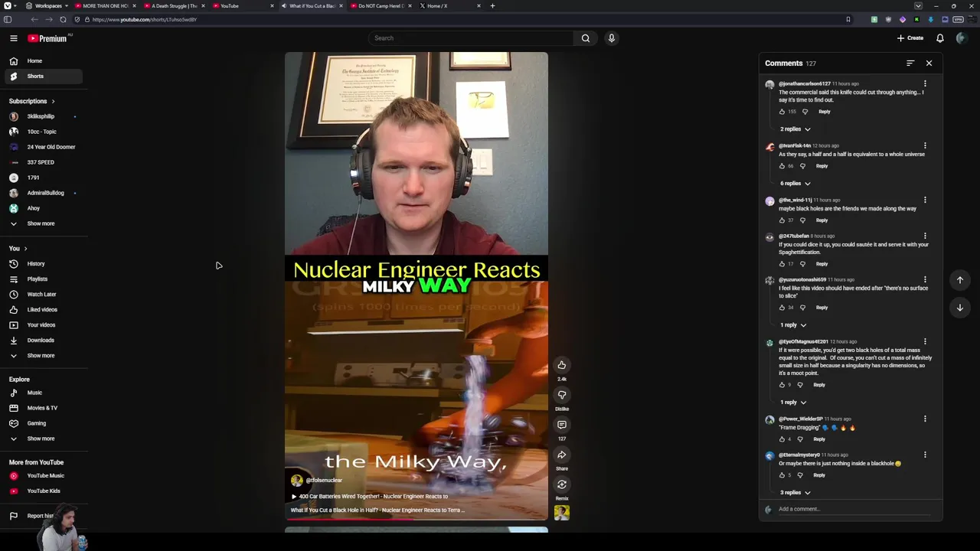The image size is (980, 551).
Task: Expand 2 replies under jonathancarlson6127
Action: [x=795, y=129]
